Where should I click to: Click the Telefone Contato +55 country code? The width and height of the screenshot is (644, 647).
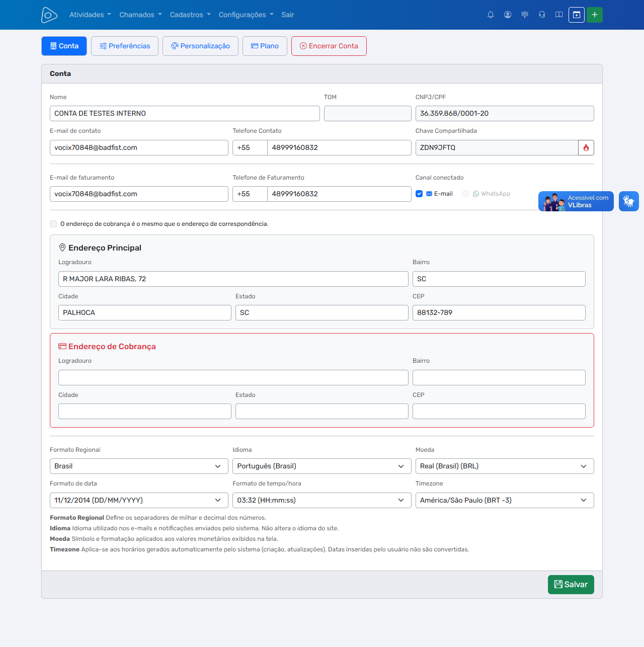pos(250,147)
